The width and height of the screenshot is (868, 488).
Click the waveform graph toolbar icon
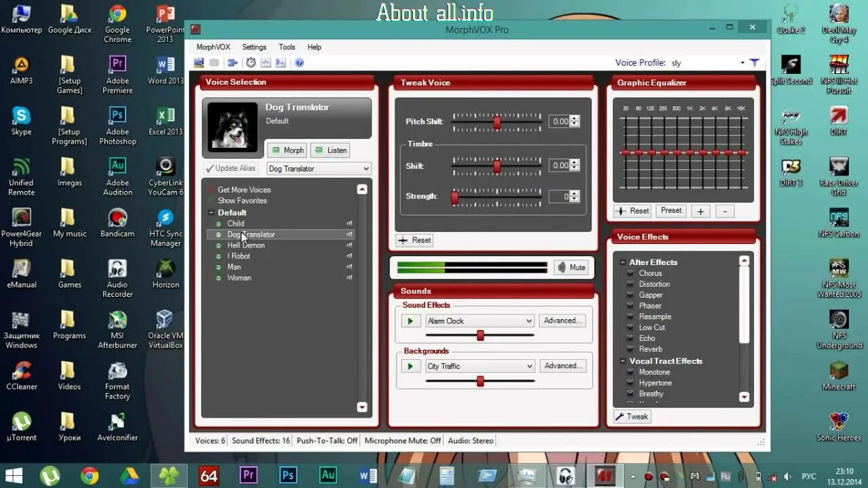[266, 62]
